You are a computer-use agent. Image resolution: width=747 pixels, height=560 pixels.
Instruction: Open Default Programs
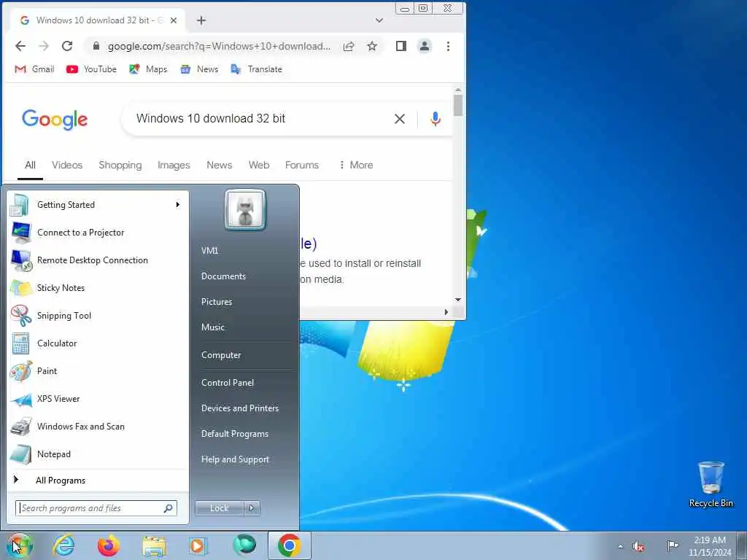point(235,434)
